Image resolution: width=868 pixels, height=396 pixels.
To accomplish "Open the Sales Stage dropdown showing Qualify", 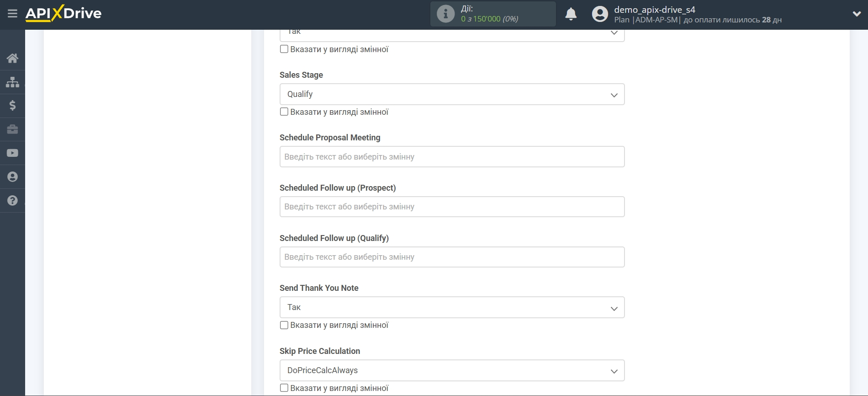I will pyautogui.click(x=452, y=94).
